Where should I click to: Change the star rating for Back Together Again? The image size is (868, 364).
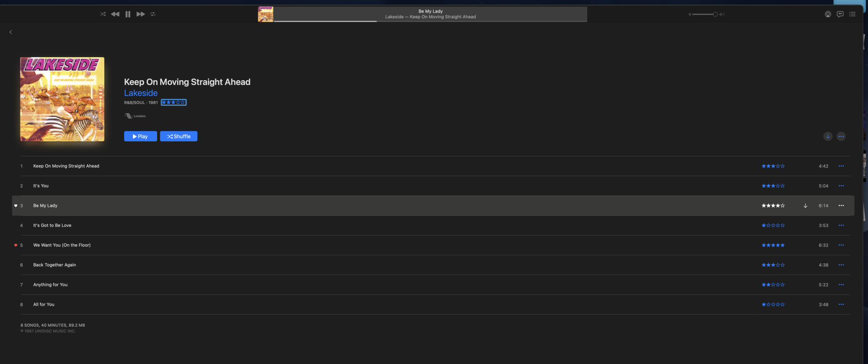[773, 265]
